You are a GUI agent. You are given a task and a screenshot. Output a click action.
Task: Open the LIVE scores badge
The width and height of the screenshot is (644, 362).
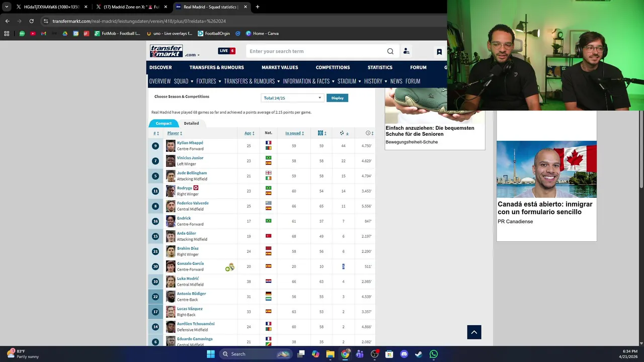[226, 51]
